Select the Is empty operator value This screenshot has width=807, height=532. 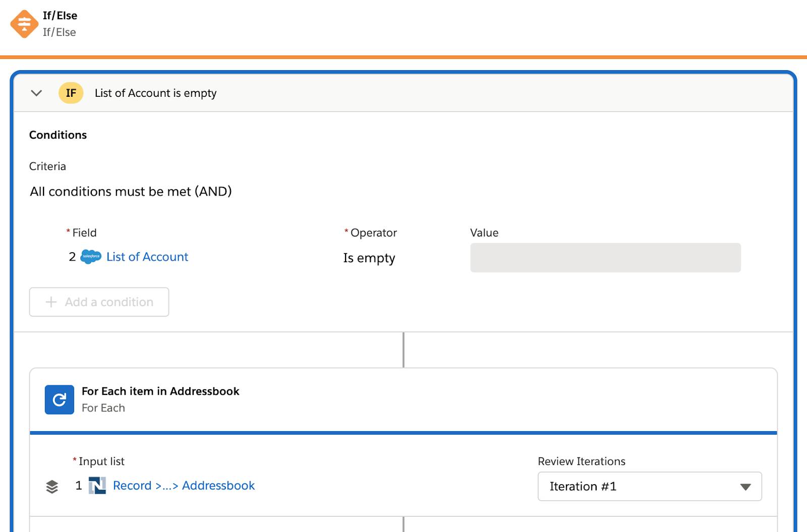click(369, 258)
